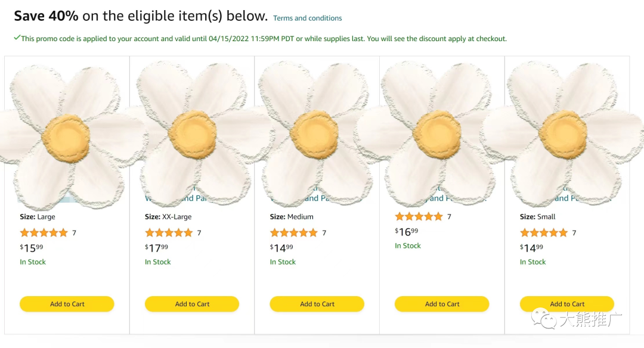
Task: Add the $16.99 item to cart
Action: [x=442, y=304]
